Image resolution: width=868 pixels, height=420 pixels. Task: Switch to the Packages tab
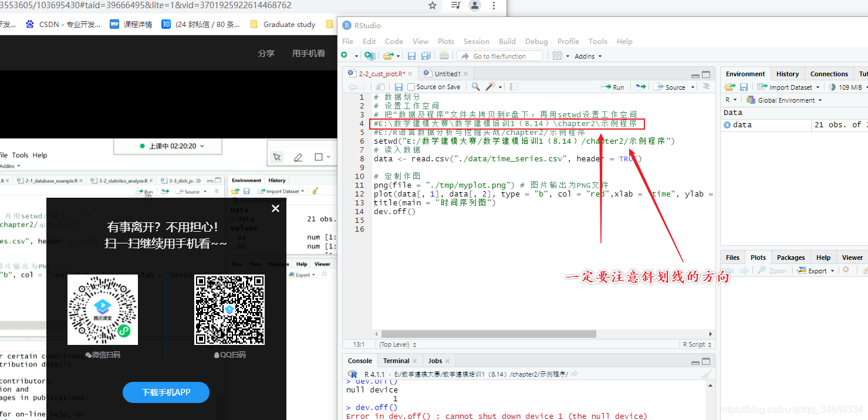click(x=791, y=258)
